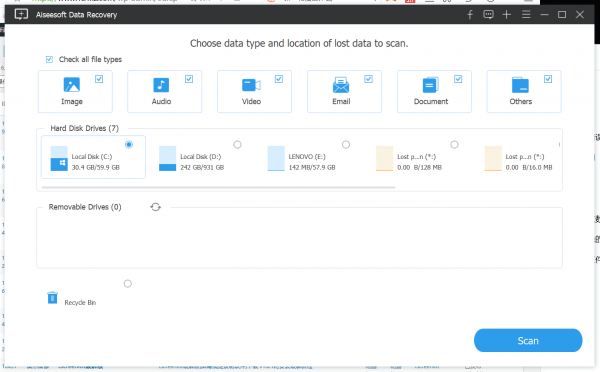
Task: Uncheck the Others checkbox
Action: tap(548, 79)
